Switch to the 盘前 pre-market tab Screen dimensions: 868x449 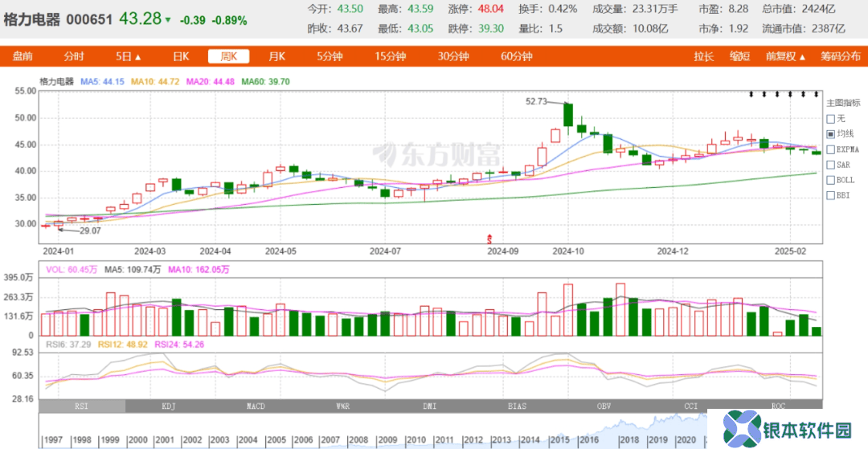(x=23, y=56)
